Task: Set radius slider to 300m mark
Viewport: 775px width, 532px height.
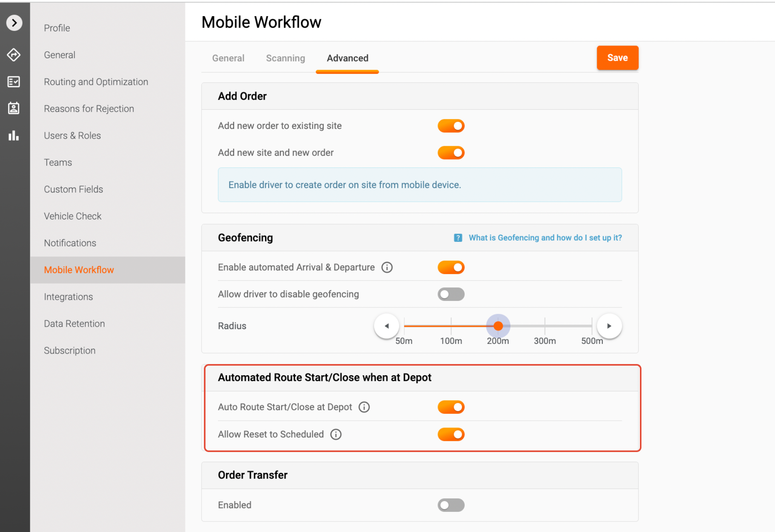Action: click(x=545, y=326)
